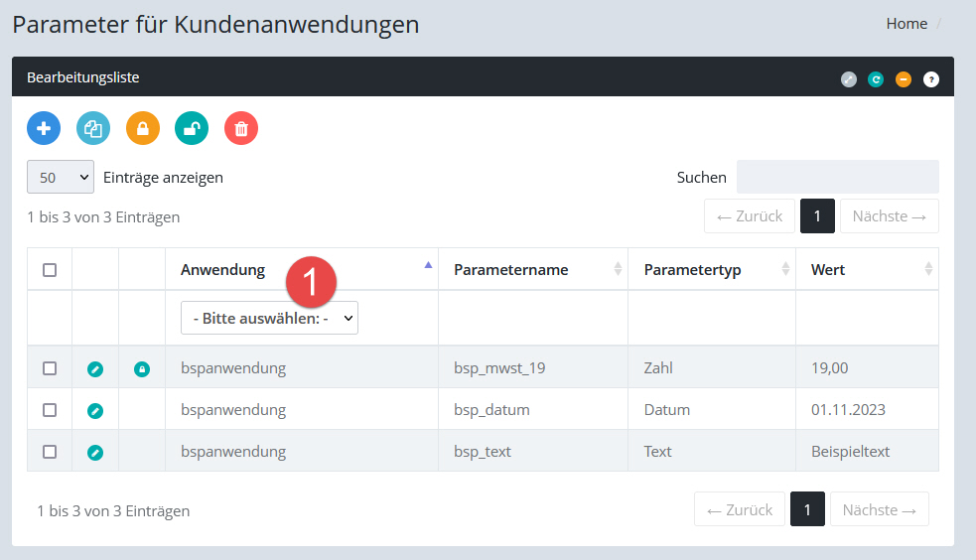Screen dimensions: 976x560
Task: Collapse panel with the orange minus icon
Action: point(904,79)
